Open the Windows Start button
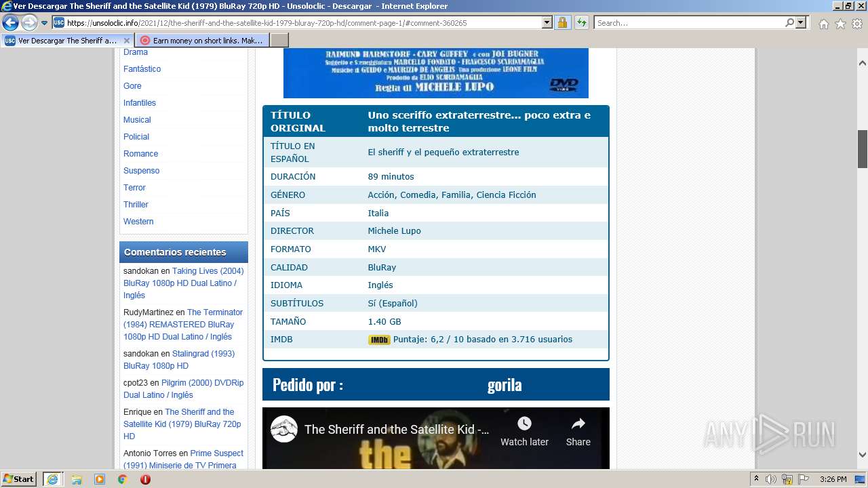This screenshot has width=868, height=488. 19,479
